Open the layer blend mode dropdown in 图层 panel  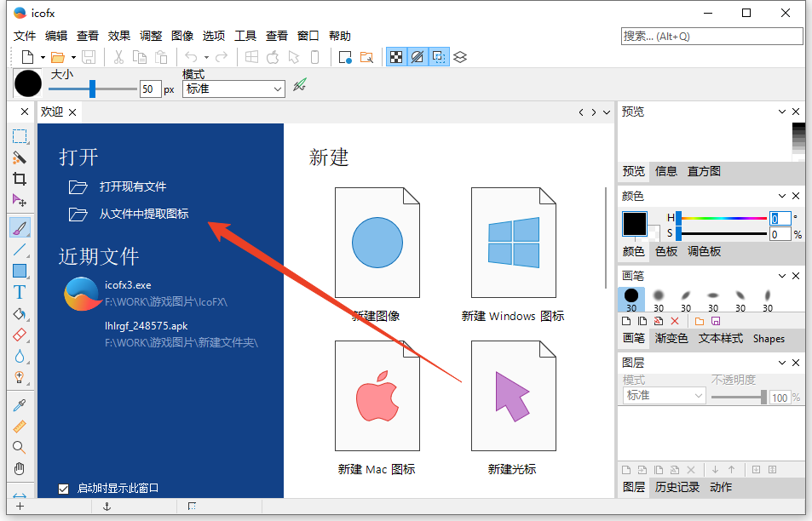[663, 395]
